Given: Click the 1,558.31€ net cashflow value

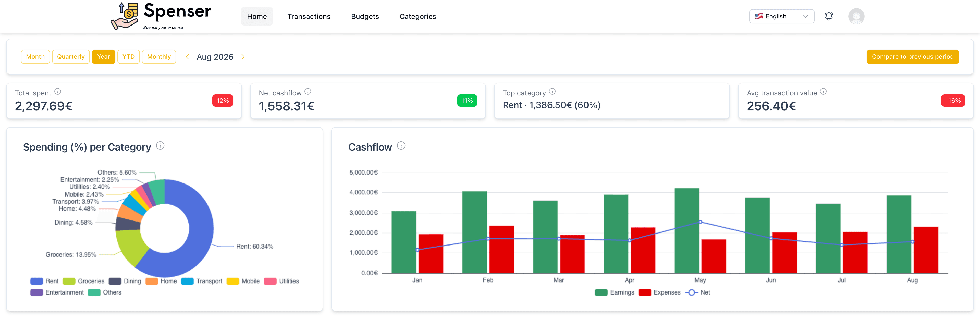Looking at the screenshot, I should coord(286,106).
